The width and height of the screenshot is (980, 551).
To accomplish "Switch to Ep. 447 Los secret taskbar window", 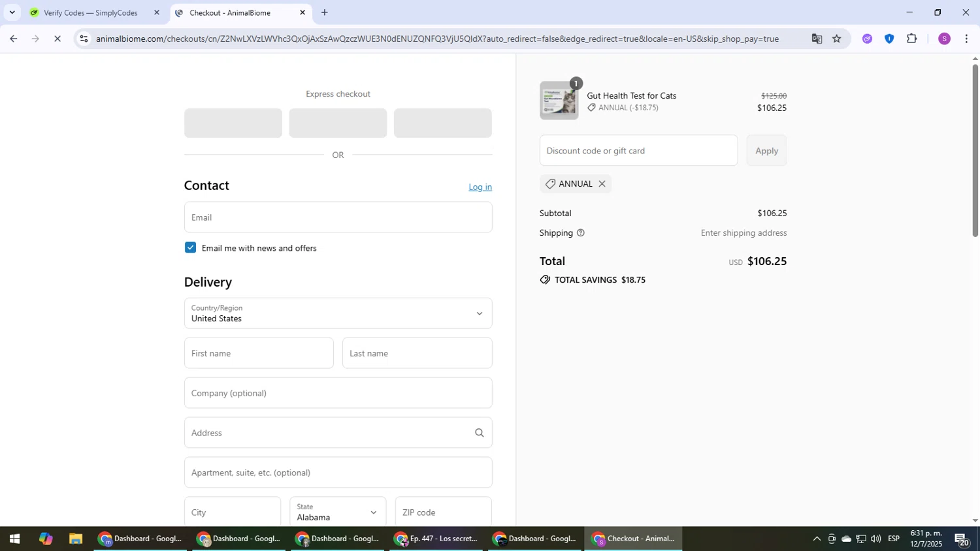I will click(x=436, y=539).
